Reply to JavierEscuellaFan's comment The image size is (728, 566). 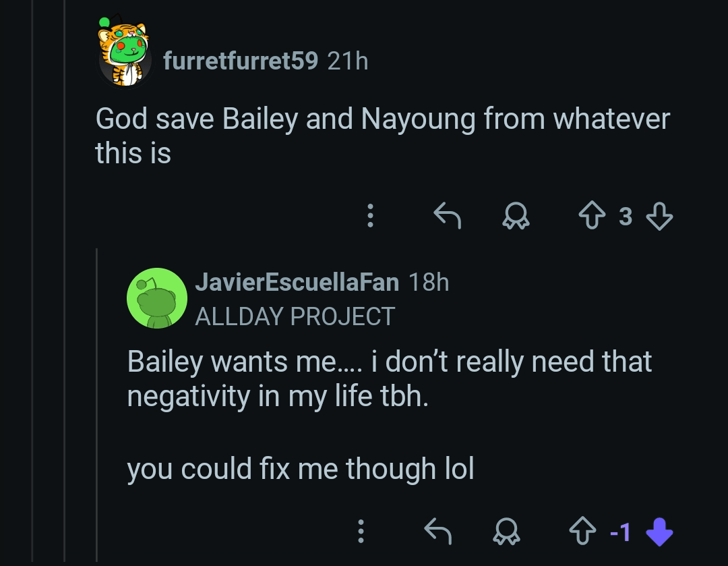pos(438,532)
